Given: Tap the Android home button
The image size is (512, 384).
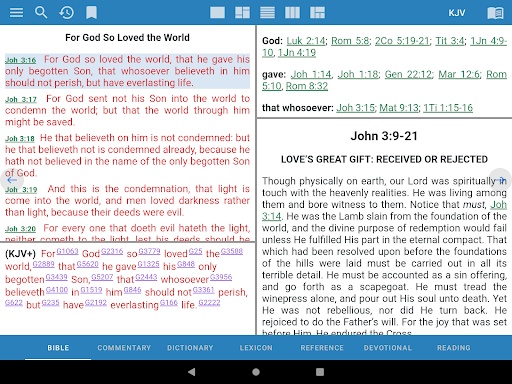Looking at the screenshot, I should (x=256, y=372).
